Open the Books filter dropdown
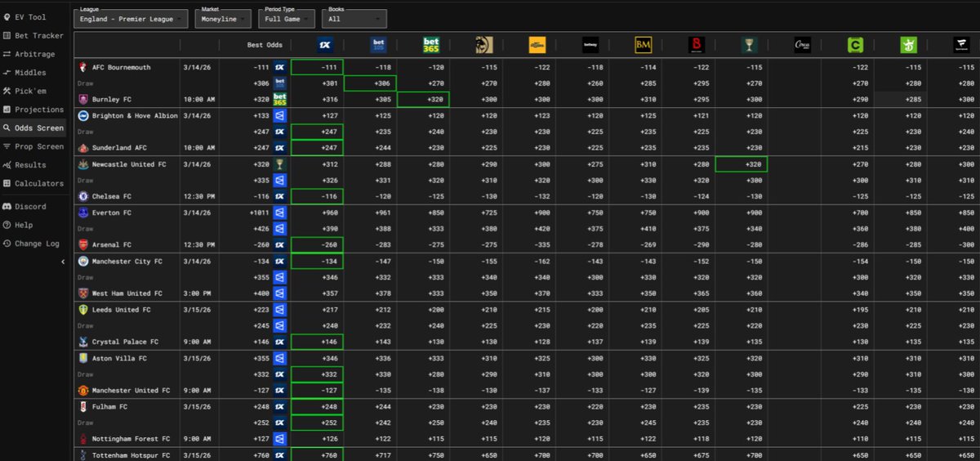Image resolution: width=980 pixels, height=461 pixels. [x=354, y=18]
